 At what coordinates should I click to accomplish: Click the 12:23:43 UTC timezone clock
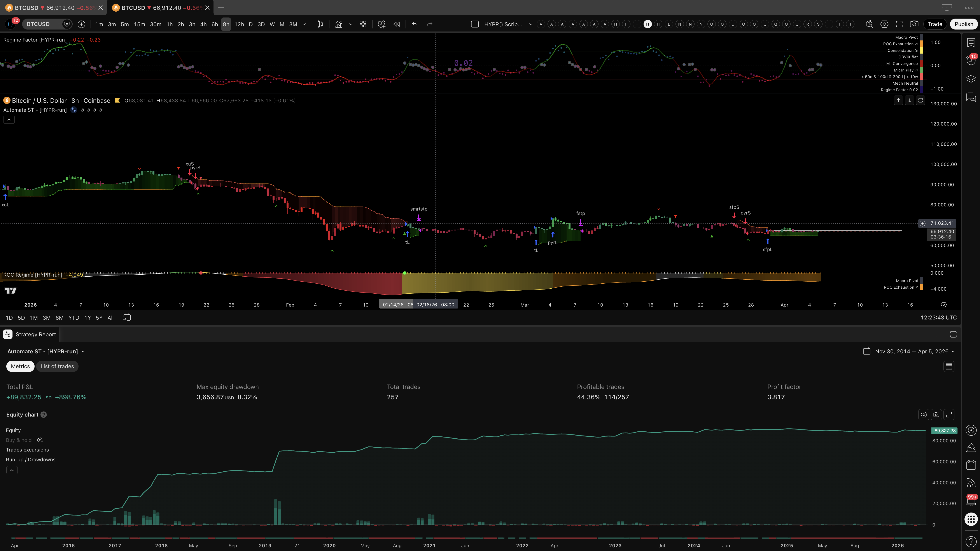[x=938, y=317]
